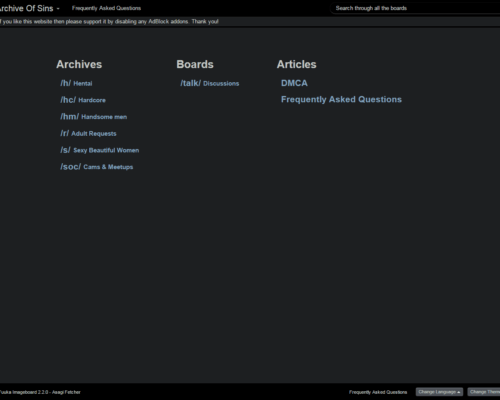Open Frequently Asked Questions in top navigation bar

[106, 8]
